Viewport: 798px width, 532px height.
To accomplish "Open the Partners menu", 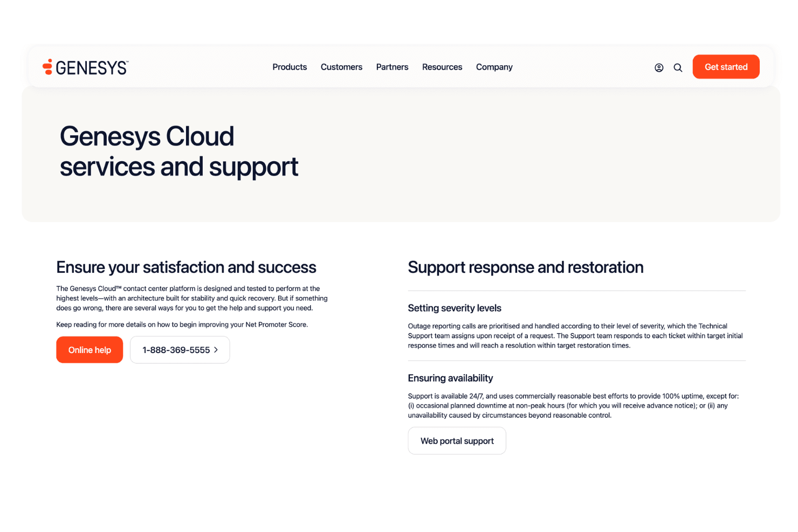I will pyautogui.click(x=392, y=67).
